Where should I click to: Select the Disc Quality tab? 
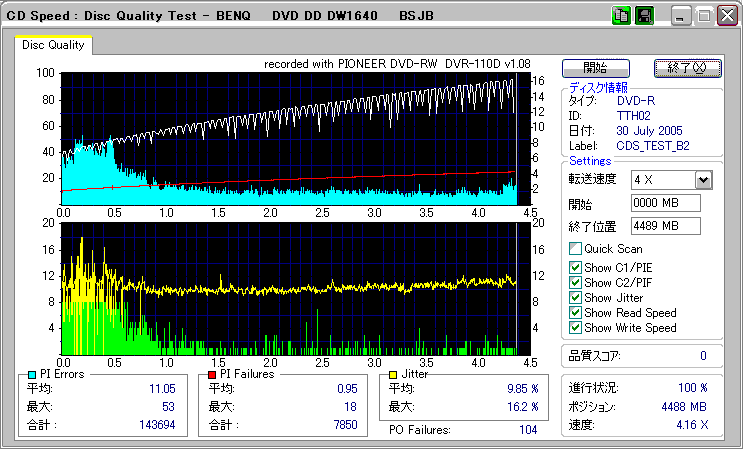click(x=54, y=45)
